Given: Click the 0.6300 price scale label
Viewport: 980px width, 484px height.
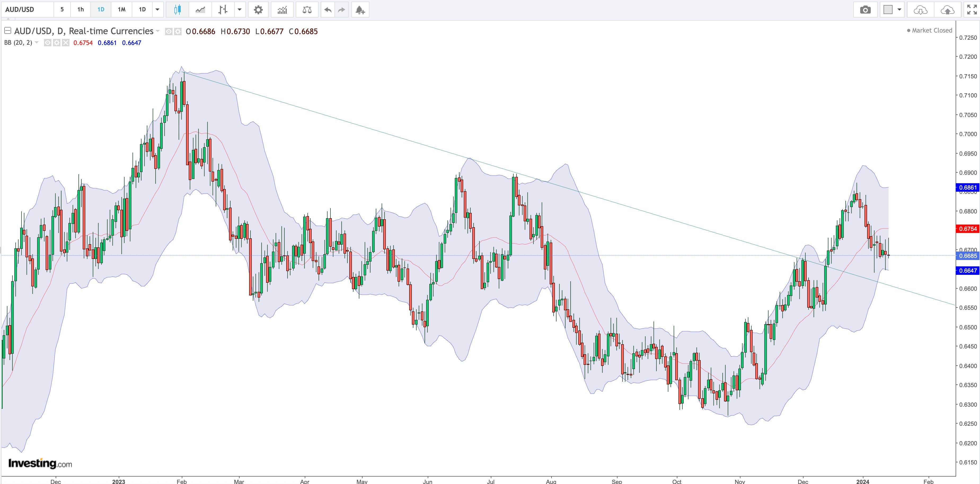Looking at the screenshot, I should tap(968, 404).
